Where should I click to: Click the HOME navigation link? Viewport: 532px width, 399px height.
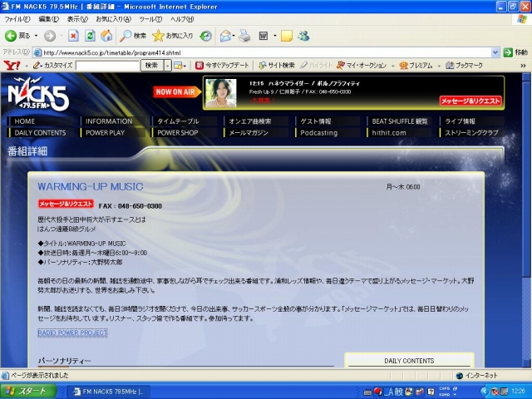coord(24,121)
